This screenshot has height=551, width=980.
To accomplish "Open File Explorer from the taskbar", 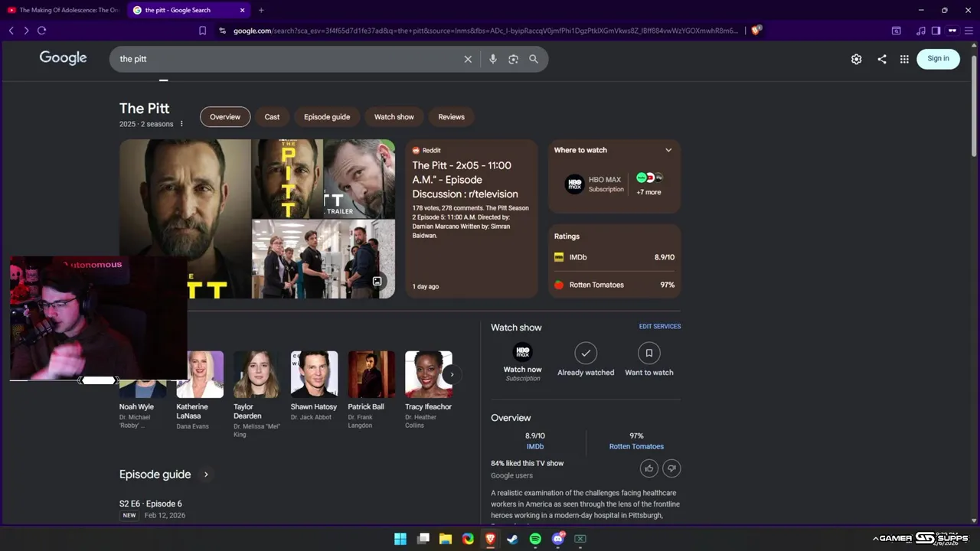I will [446, 539].
